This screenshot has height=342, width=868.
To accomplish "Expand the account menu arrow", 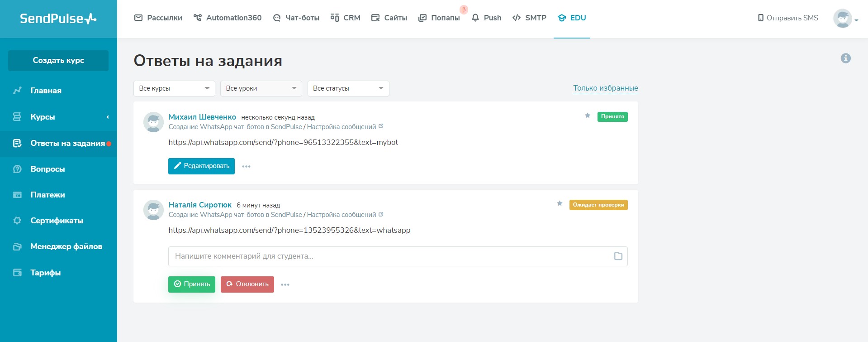I will [857, 20].
